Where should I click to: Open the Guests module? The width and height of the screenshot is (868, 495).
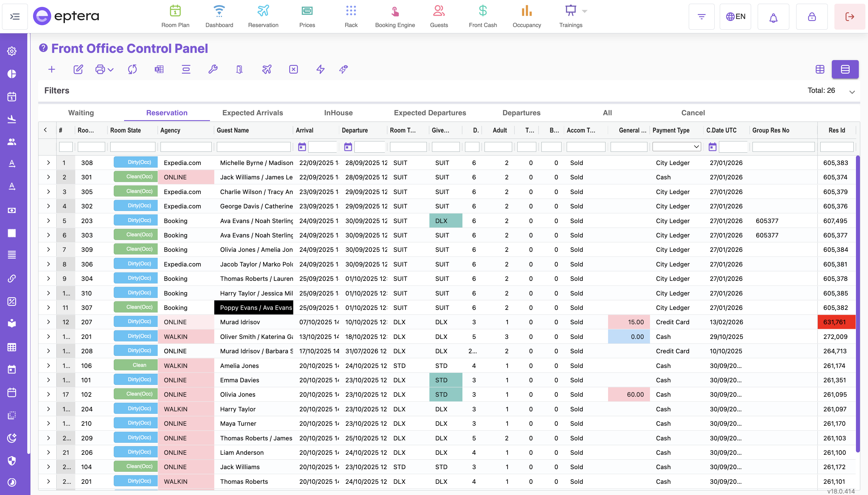(x=439, y=16)
